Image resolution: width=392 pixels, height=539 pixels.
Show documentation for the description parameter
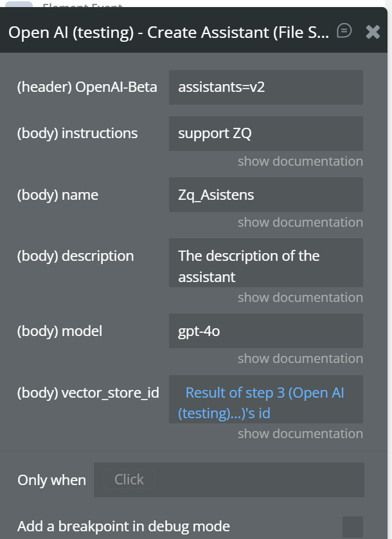(300, 297)
